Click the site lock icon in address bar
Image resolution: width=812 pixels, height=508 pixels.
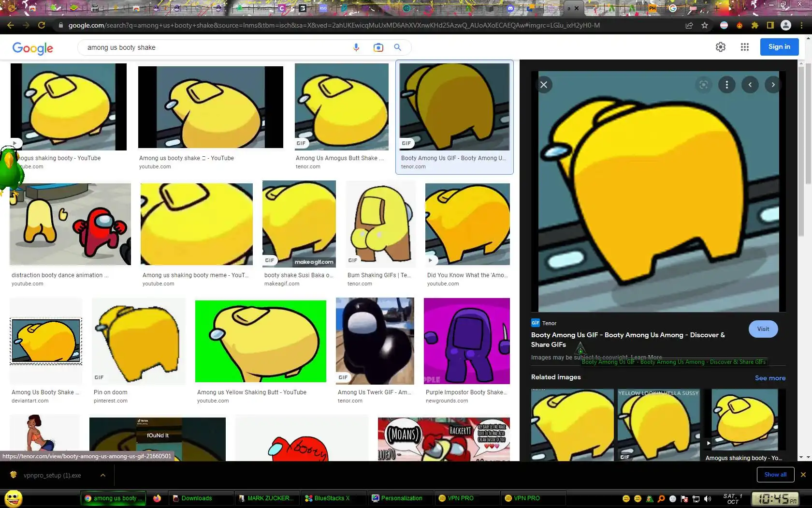[x=60, y=25]
